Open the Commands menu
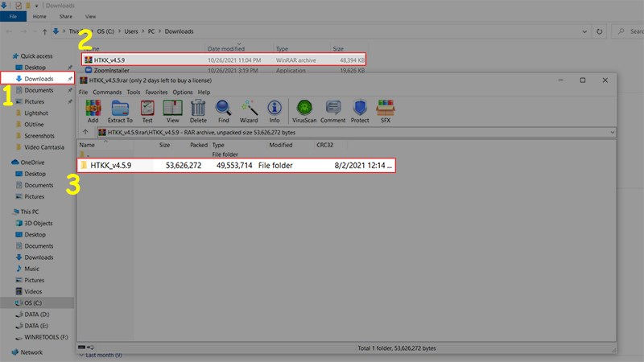Screen dimensions: 644x362 coord(107,92)
